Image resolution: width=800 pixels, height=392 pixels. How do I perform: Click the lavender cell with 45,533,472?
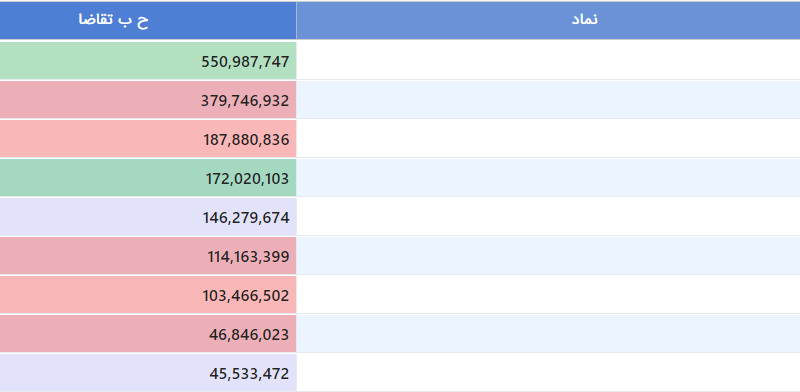point(148,373)
